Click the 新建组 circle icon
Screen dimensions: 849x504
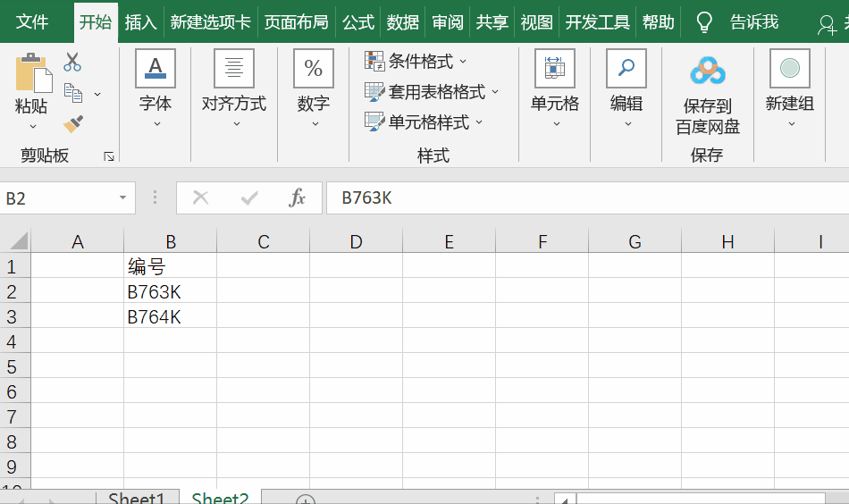point(790,68)
